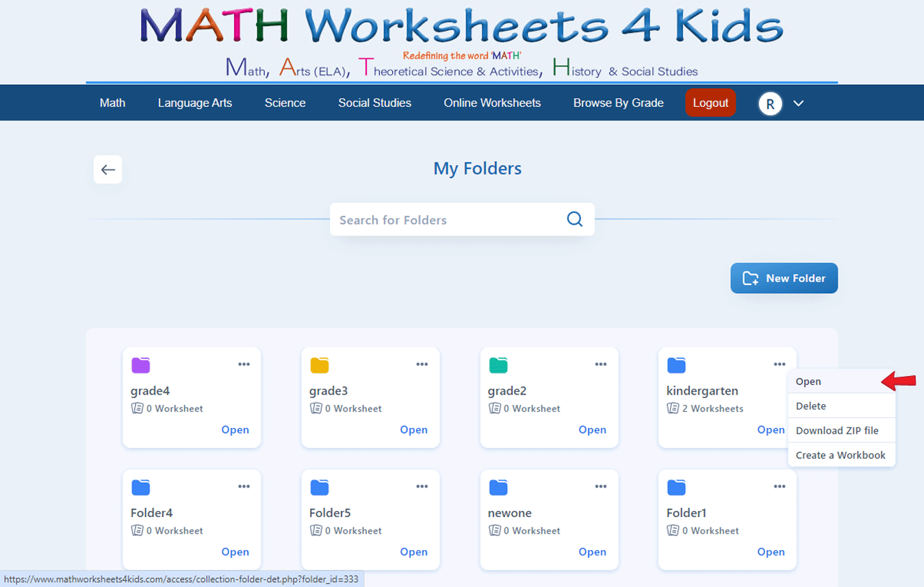The height and width of the screenshot is (587, 924).
Task: Expand the profile dropdown chevron
Action: coord(798,103)
